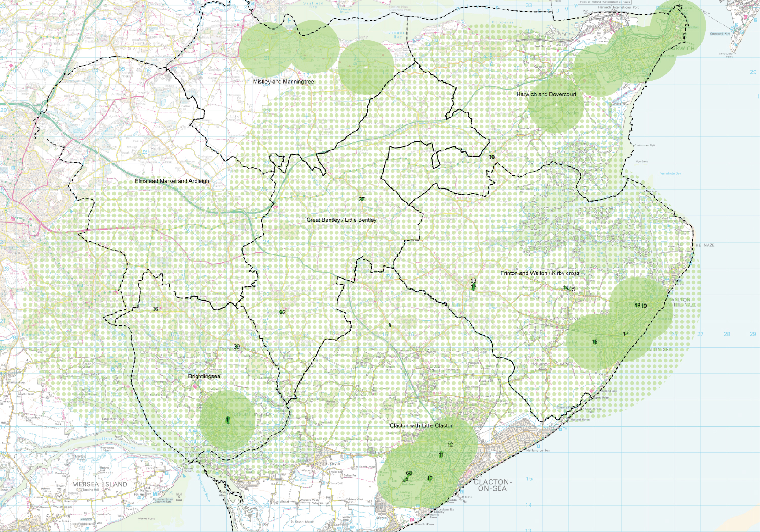The width and height of the screenshot is (760, 532).
Task: Select the Harwich and Dovercourt label
Action: point(547,94)
